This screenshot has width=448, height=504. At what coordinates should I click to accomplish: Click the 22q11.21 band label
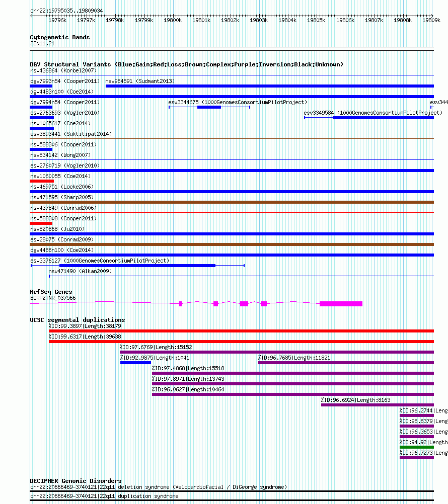(x=42, y=43)
